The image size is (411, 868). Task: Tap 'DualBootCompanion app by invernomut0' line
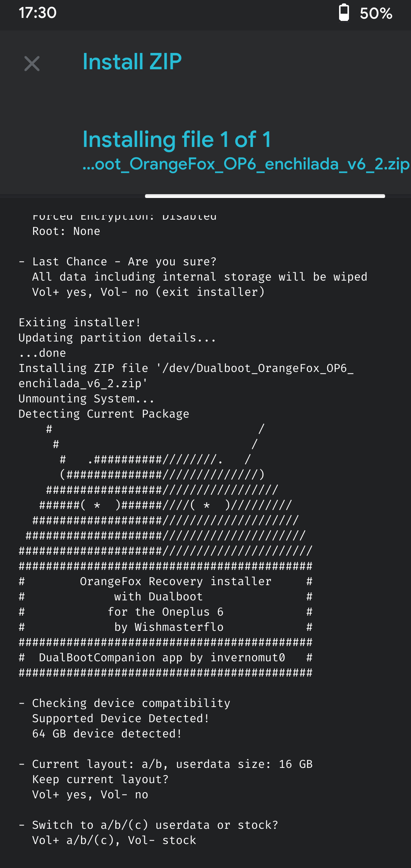click(162, 658)
